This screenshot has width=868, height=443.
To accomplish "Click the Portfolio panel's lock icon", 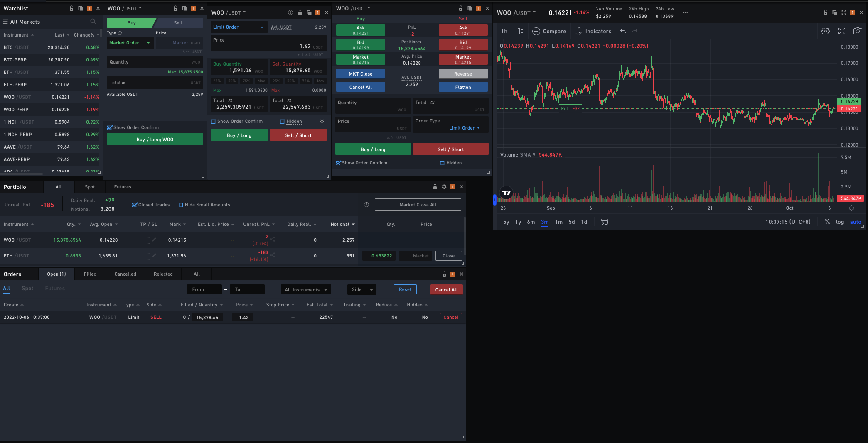I will 435,187.
